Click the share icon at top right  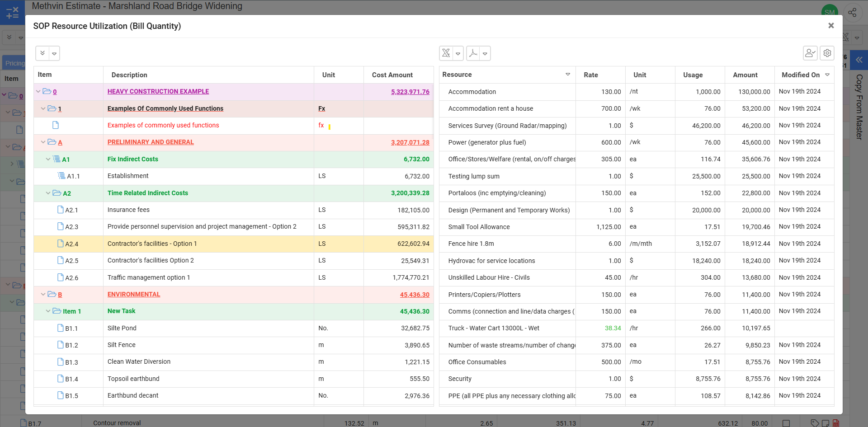[852, 13]
